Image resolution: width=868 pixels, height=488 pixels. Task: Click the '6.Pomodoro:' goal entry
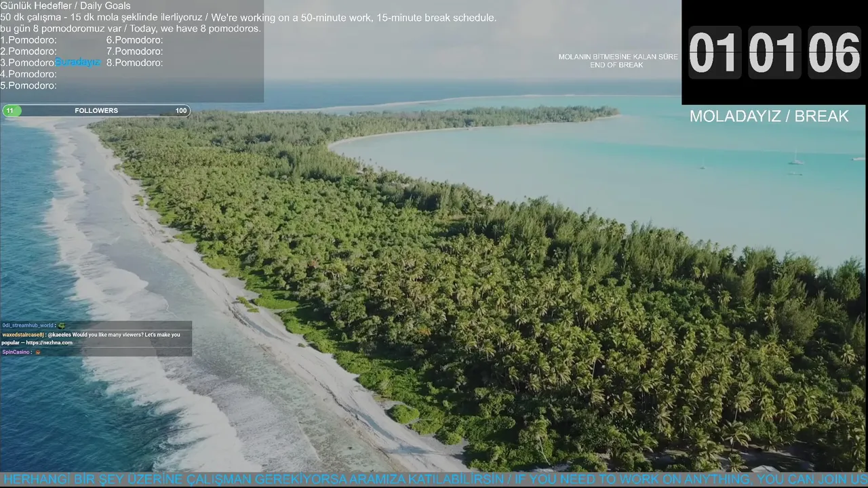134,40
